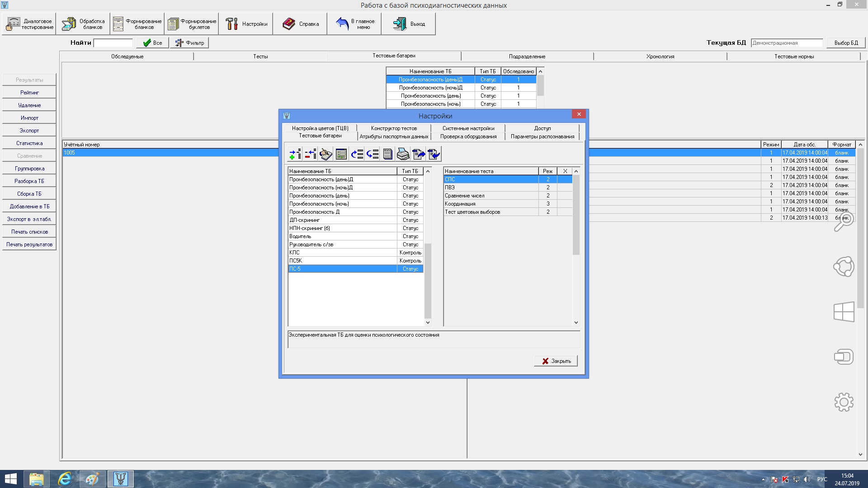This screenshot has height=488, width=868.
Task: Click the Фильтр button
Action: pyautogui.click(x=189, y=43)
